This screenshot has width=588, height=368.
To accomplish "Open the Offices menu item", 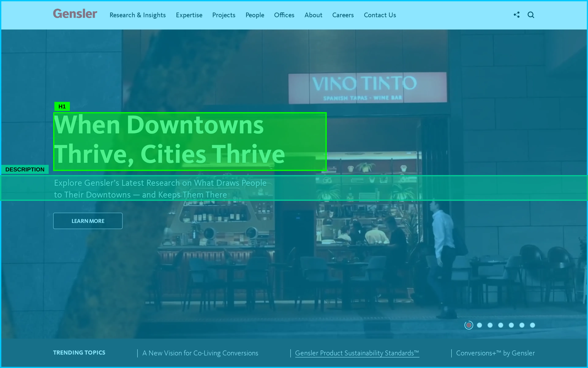I will point(284,15).
